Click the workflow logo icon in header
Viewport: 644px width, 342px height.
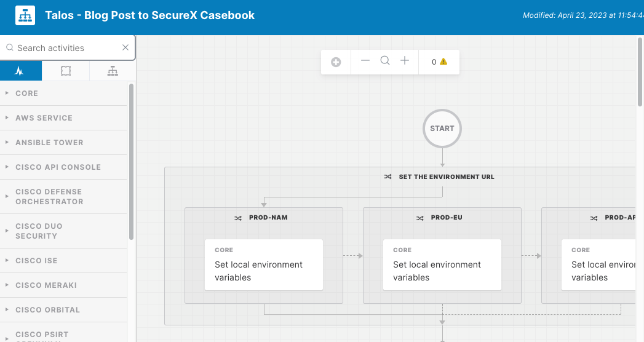(x=25, y=15)
